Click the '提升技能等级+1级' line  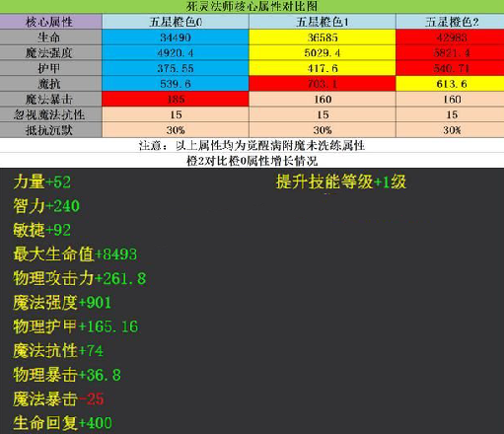point(341,181)
